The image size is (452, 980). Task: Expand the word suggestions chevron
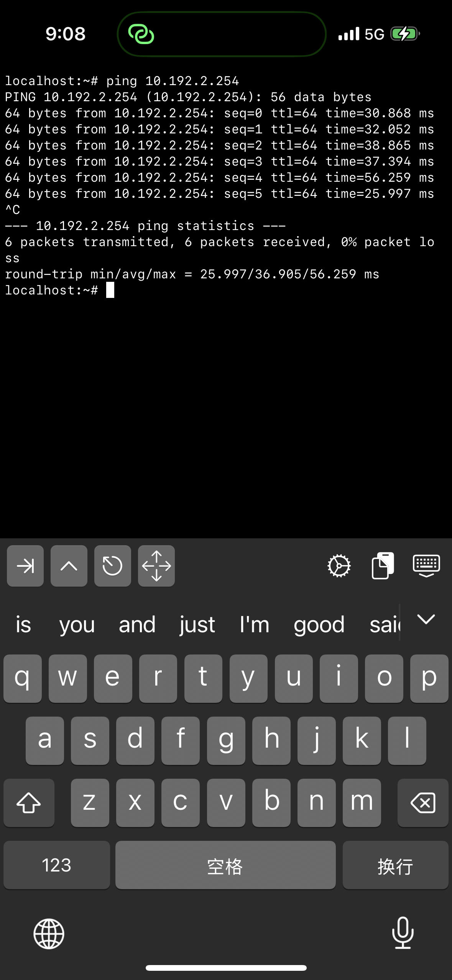(426, 619)
